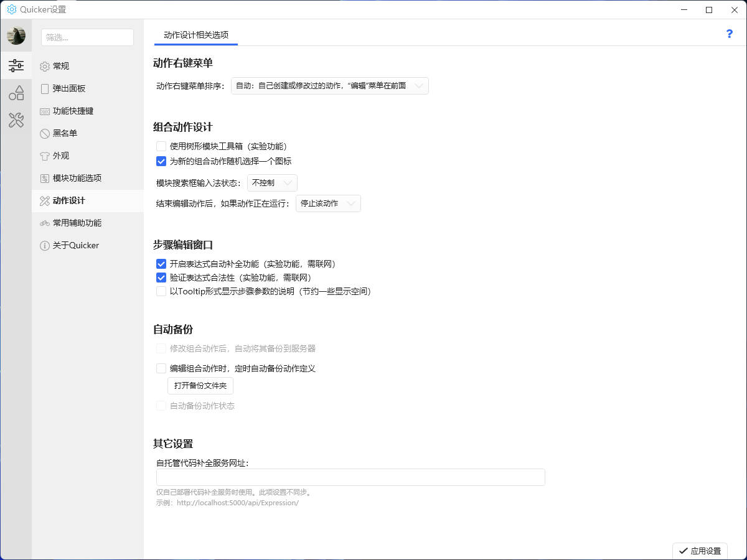Open the 停止该动作 dropdown

pos(328,203)
